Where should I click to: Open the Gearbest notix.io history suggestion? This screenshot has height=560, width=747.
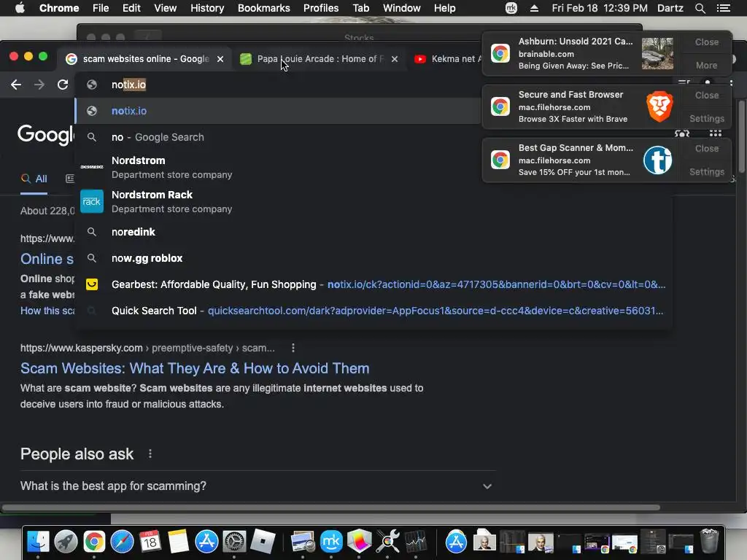(x=374, y=284)
